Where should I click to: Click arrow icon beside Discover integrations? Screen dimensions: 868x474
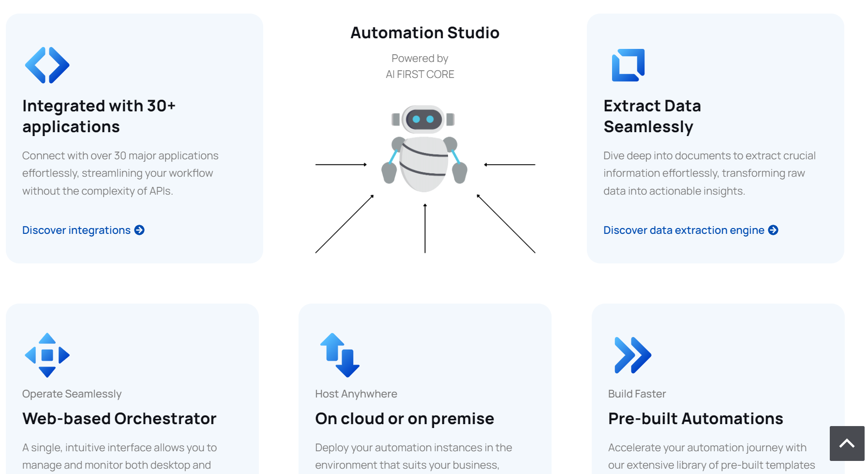[x=139, y=230]
